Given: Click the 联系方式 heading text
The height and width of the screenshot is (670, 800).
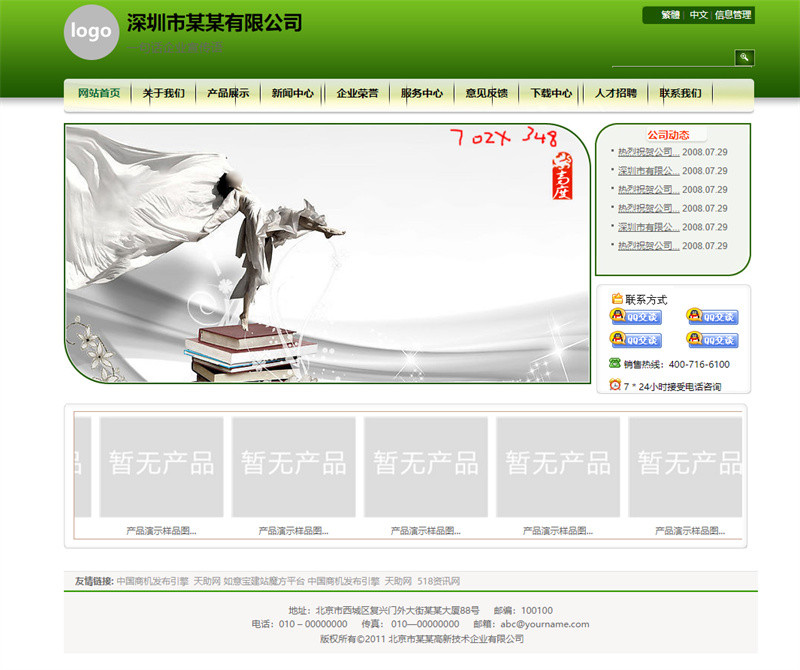Looking at the screenshot, I should [x=646, y=300].
